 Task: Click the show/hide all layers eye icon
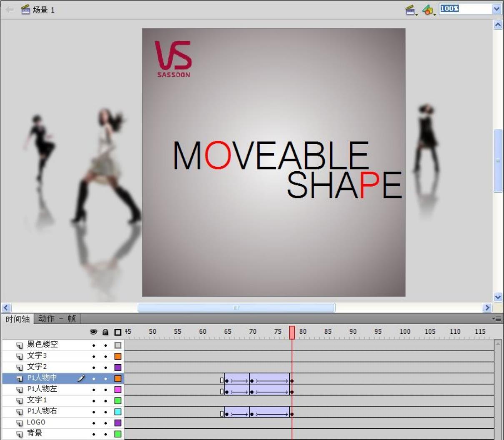pos(94,332)
